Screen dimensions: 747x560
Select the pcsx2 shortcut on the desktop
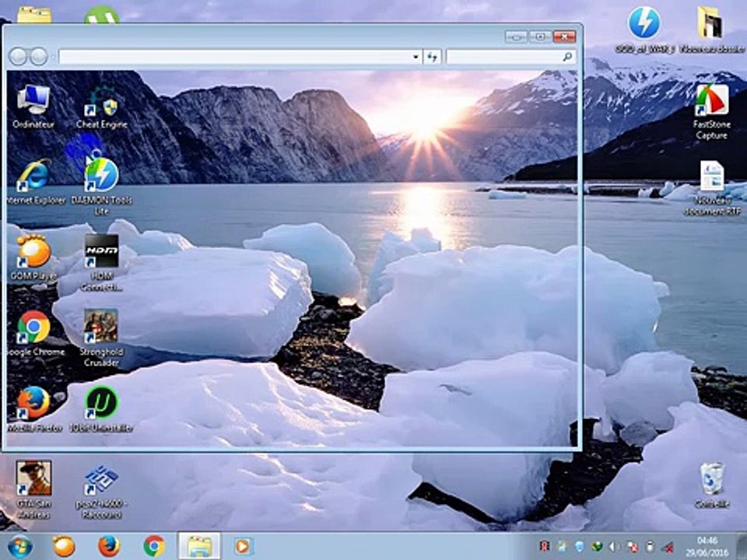(x=100, y=492)
